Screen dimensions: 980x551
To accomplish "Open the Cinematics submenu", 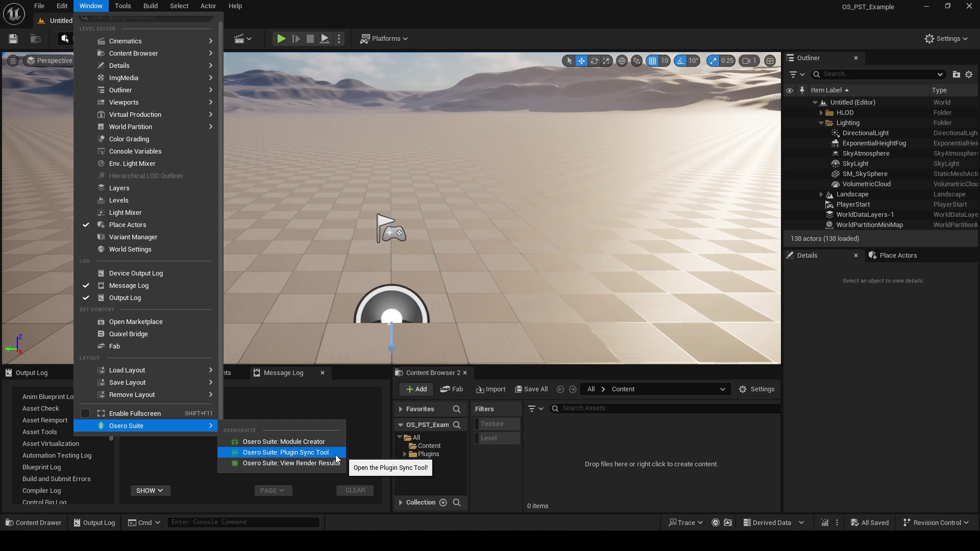I will coord(145,41).
